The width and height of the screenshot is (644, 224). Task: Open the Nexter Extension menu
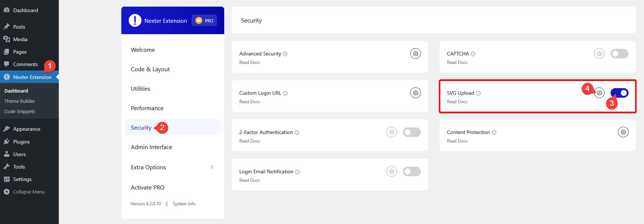32,77
